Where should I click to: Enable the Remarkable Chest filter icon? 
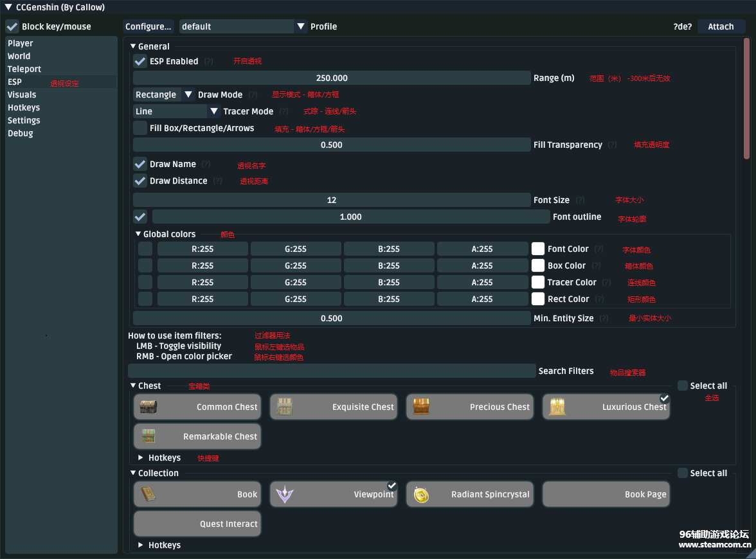point(148,436)
